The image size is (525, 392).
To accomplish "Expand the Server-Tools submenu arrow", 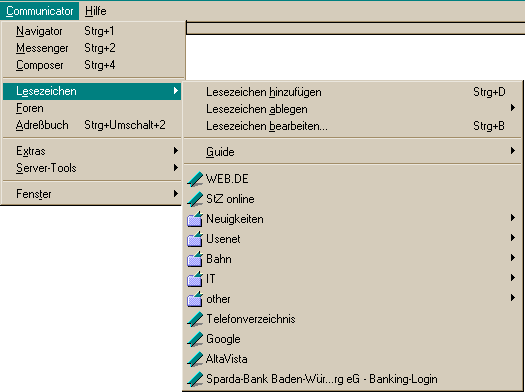I will click(175, 167).
